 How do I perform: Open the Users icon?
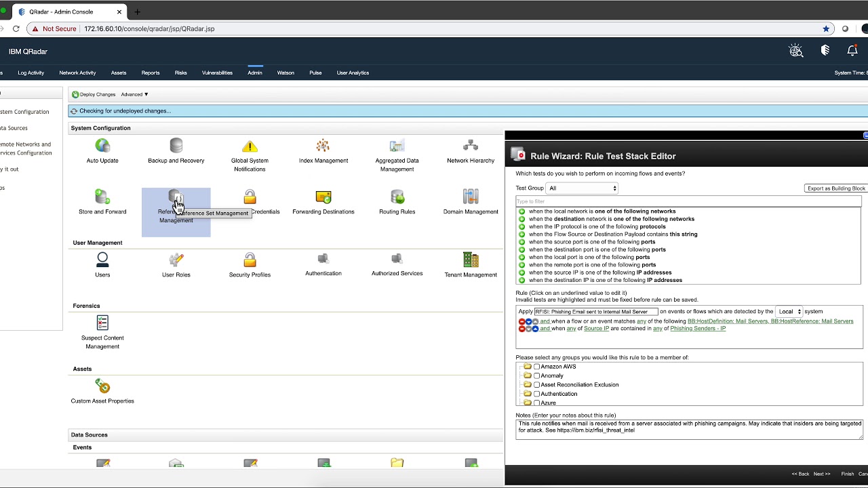pos(102,260)
